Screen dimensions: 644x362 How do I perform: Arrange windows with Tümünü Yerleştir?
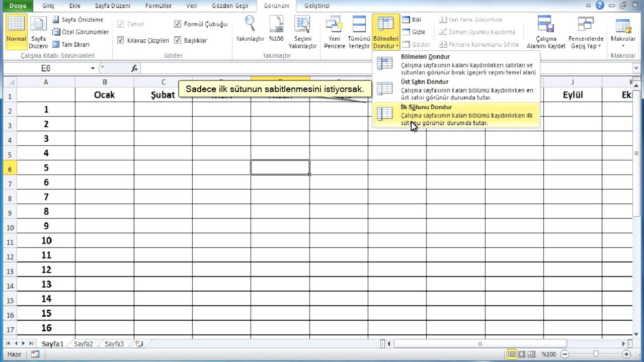[x=359, y=31]
